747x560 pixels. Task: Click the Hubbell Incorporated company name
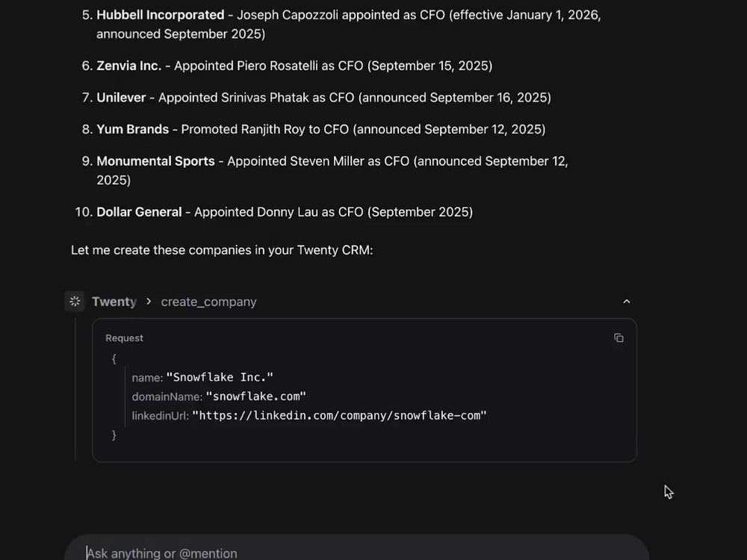pos(160,15)
